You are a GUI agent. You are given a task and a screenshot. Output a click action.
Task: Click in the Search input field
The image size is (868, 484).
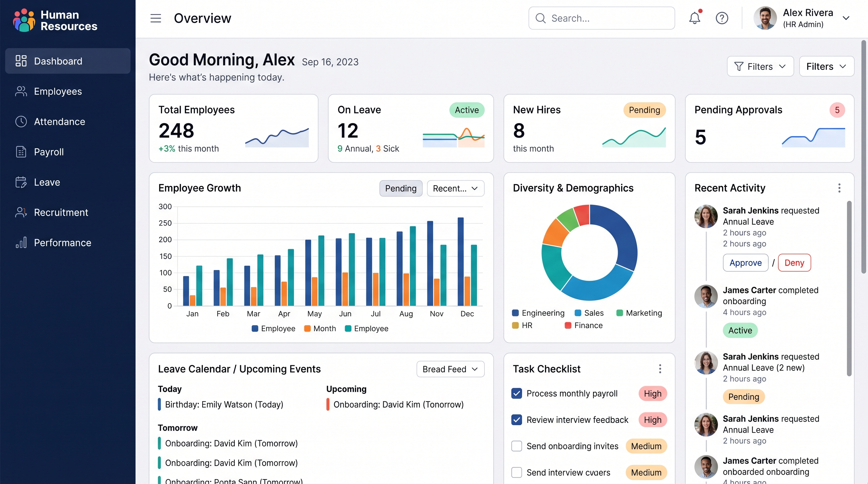[601, 18]
